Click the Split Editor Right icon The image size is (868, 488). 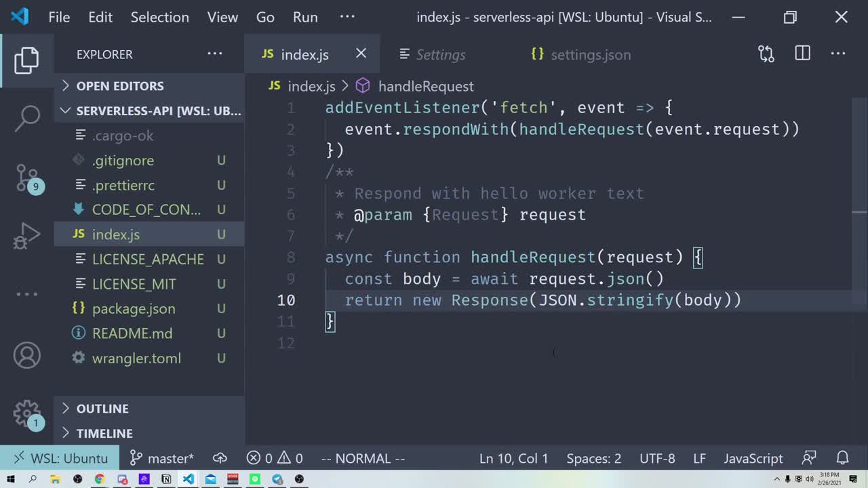point(802,54)
